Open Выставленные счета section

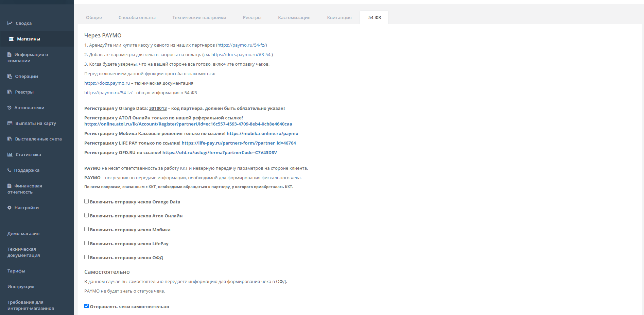click(37, 139)
